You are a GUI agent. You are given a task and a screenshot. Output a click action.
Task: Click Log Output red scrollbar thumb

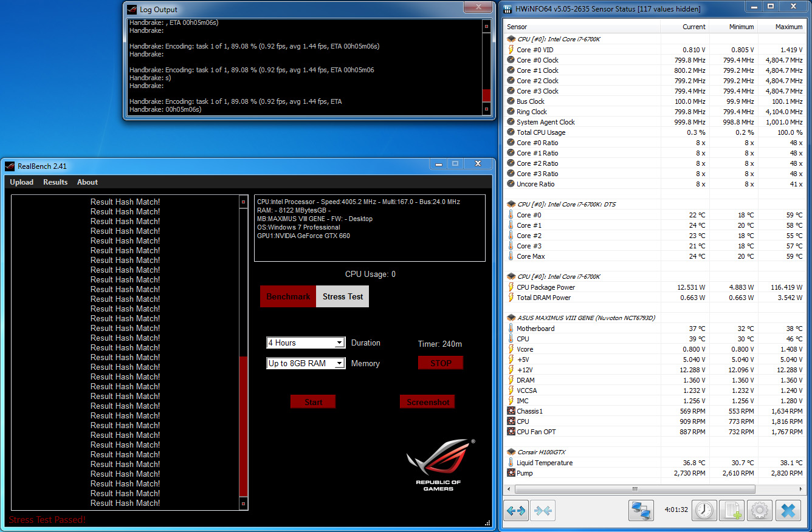(486, 96)
